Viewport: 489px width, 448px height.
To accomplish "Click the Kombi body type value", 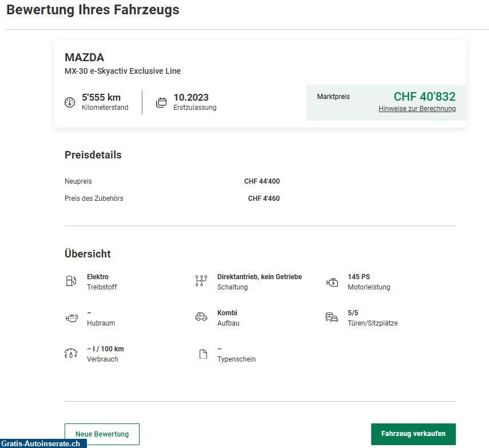I will click(x=228, y=312).
